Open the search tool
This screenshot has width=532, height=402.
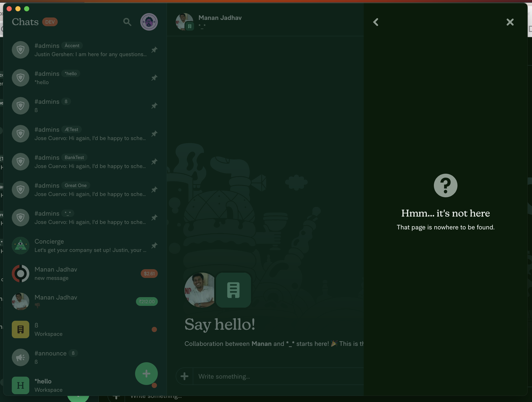coord(127,22)
